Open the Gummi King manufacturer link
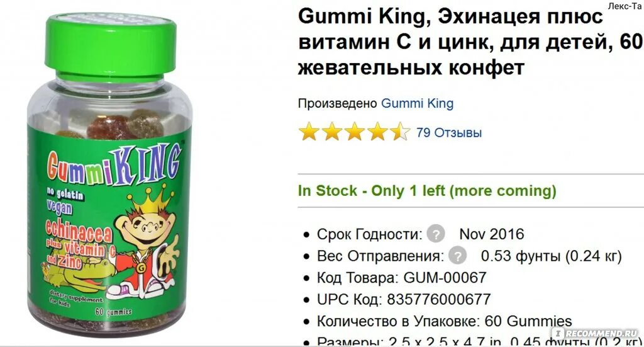The height and width of the screenshot is (347, 644). pyautogui.click(x=418, y=103)
